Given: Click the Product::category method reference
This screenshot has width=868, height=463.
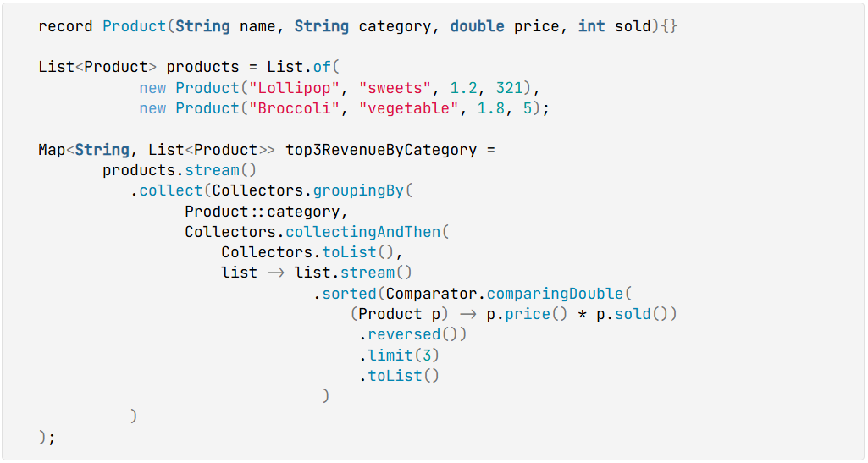Looking at the screenshot, I should [263, 212].
